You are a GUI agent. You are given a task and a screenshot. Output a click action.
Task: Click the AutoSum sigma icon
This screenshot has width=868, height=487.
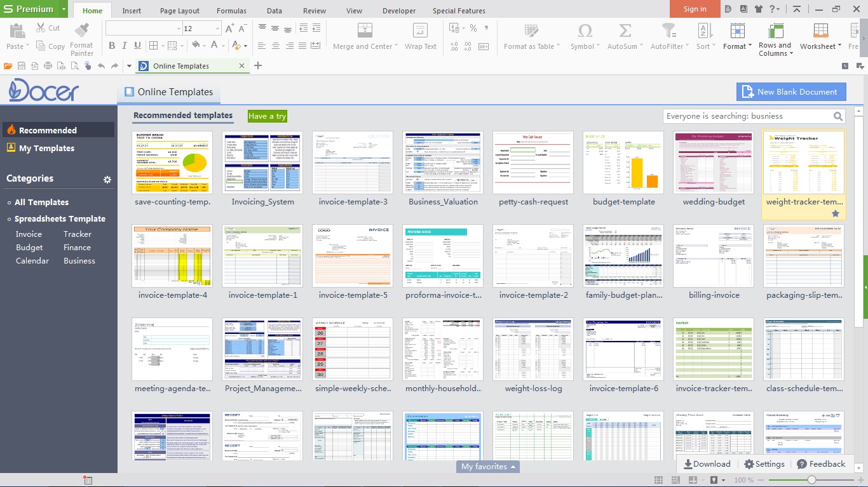click(625, 30)
